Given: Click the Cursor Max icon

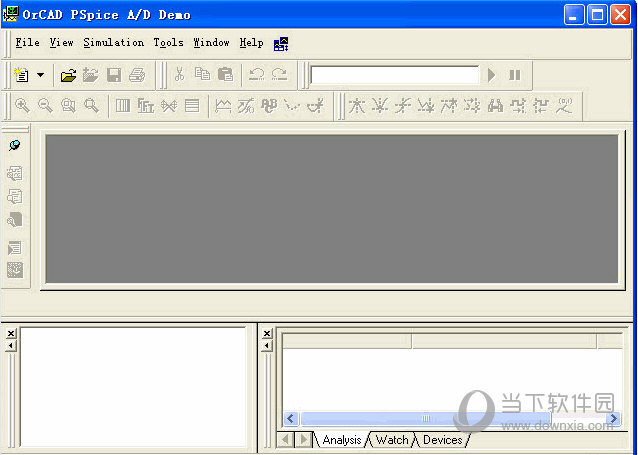Looking at the screenshot, I should pos(449,106).
